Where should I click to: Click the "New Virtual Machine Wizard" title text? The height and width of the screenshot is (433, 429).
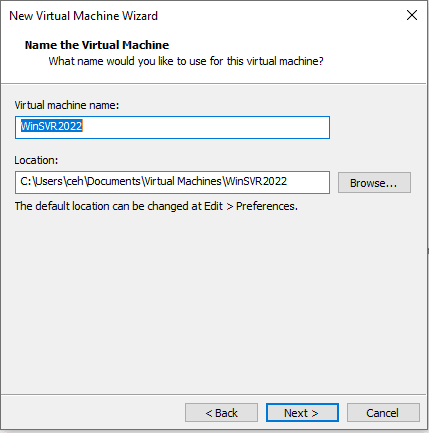83,16
